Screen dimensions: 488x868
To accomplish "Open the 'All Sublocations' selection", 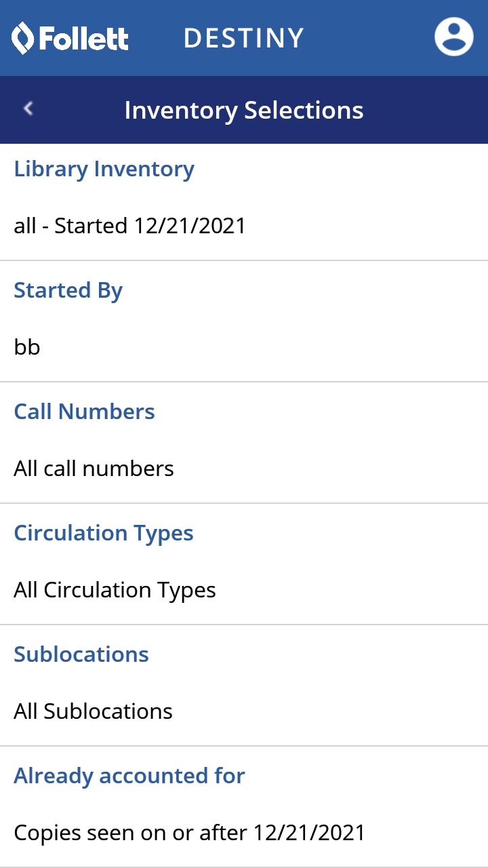I will tap(93, 711).
